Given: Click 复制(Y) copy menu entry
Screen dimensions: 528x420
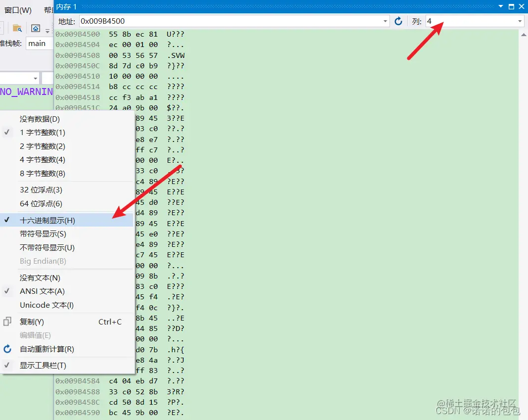Looking at the screenshot, I should [x=67, y=322].
